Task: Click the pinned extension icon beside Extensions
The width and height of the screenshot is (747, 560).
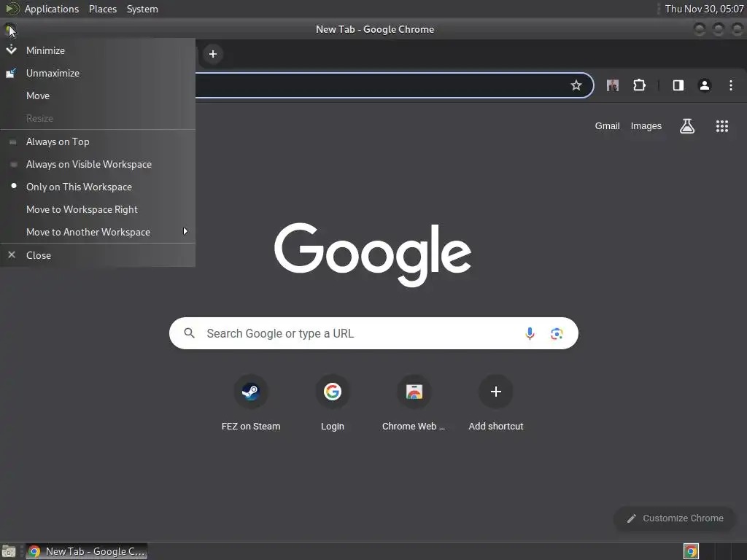Action: pyautogui.click(x=613, y=85)
